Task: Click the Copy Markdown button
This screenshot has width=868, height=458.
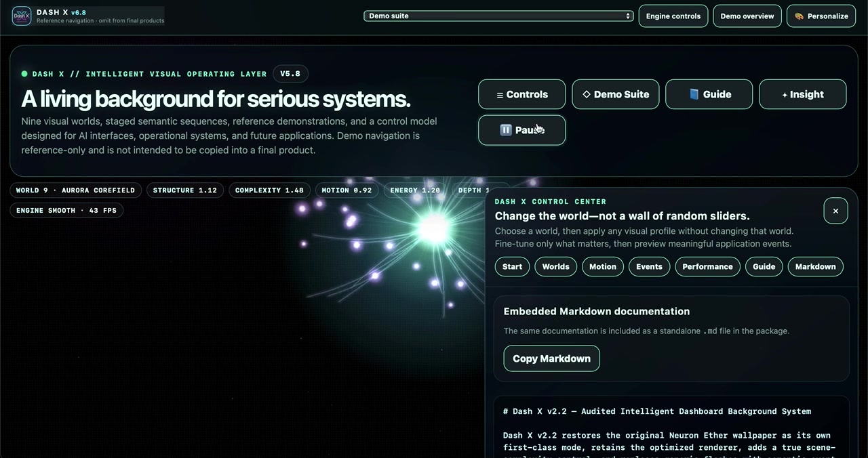Action: coord(551,358)
